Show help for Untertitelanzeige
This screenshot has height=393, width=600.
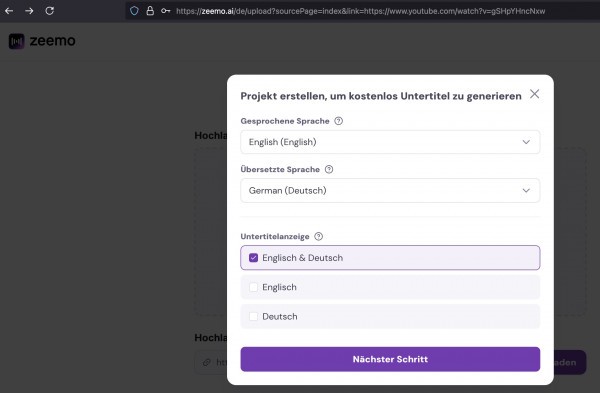click(x=318, y=236)
